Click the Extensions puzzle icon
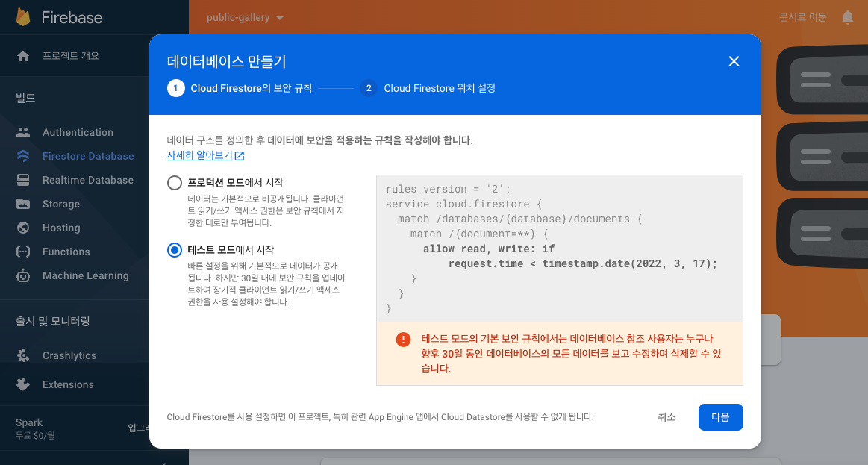This screenshot has width=868, height=465. pos(23,384)
